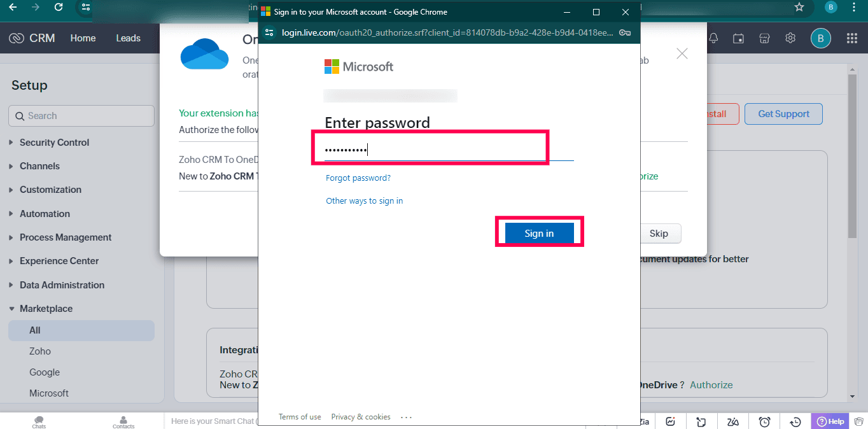This screenshot has height=429, width=868.
Task: Select Microsoft under Marketplace
Action: pyautogui.click(x=49, y=393)
